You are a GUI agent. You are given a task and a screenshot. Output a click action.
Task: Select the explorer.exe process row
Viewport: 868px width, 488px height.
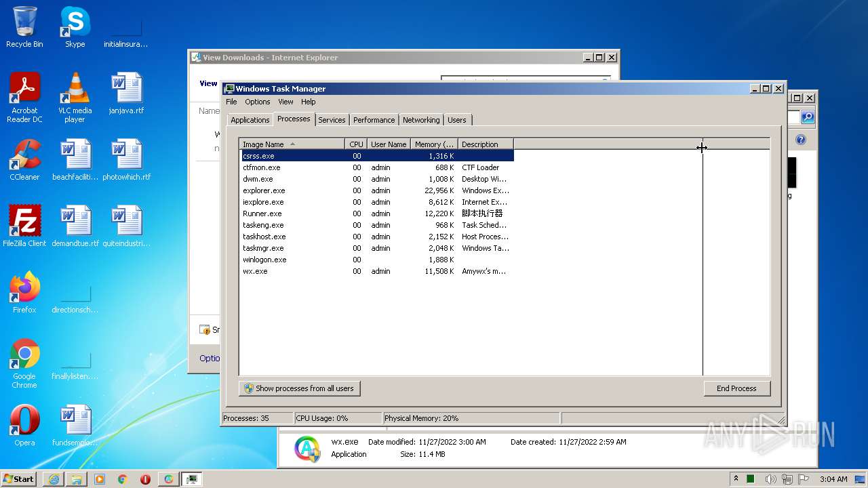(x=376, y=190)
